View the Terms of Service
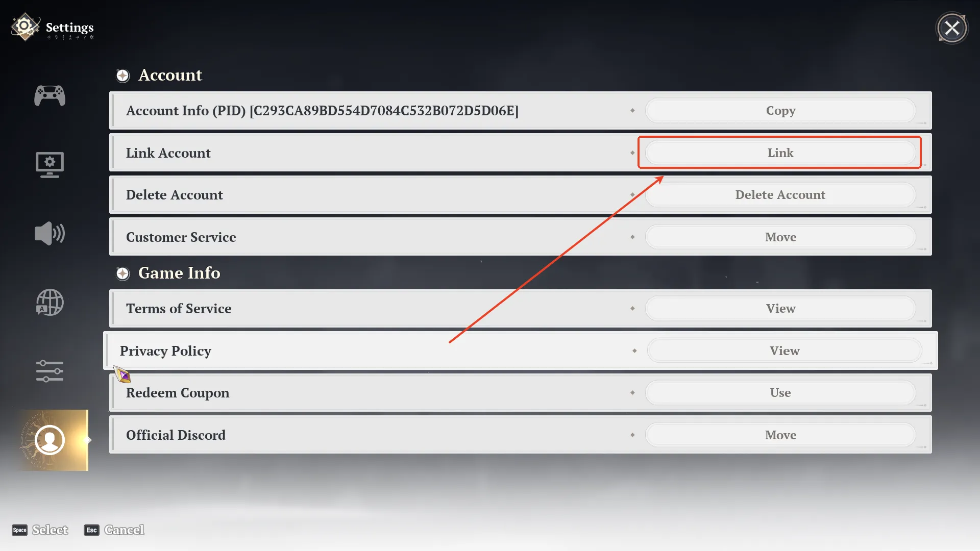The width and height of the screenshot is (980, 551). (x=780, y=309)
